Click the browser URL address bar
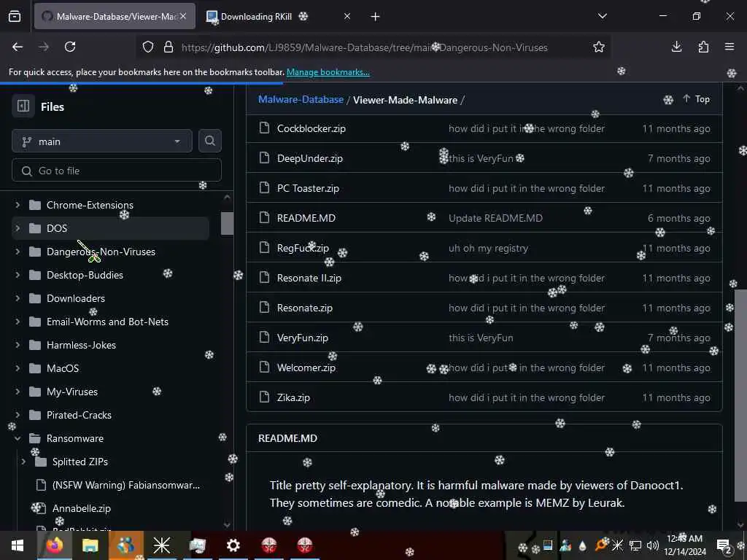Viewport: 747px width, 560px height. click(365, 47)
